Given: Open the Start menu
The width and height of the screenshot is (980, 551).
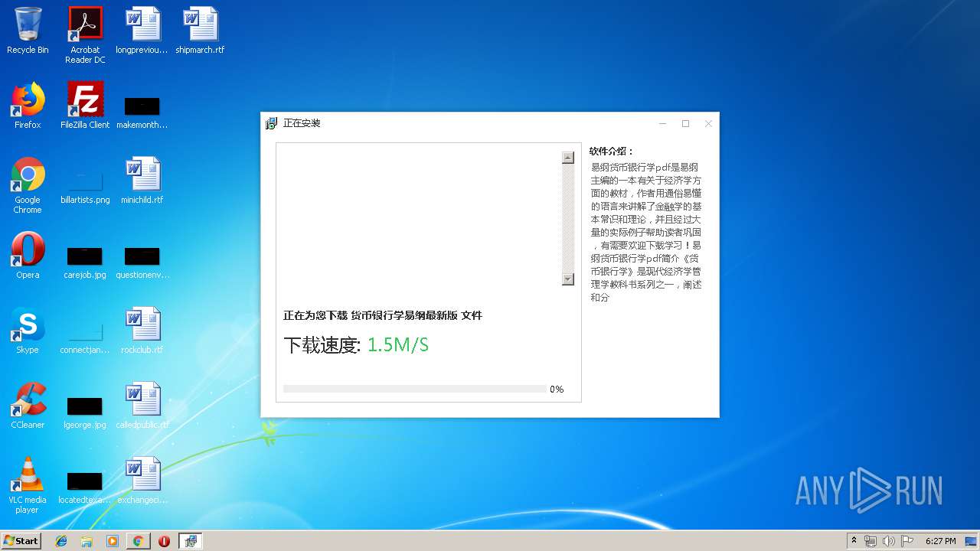Looking at the screenshot, I should 21,541.
